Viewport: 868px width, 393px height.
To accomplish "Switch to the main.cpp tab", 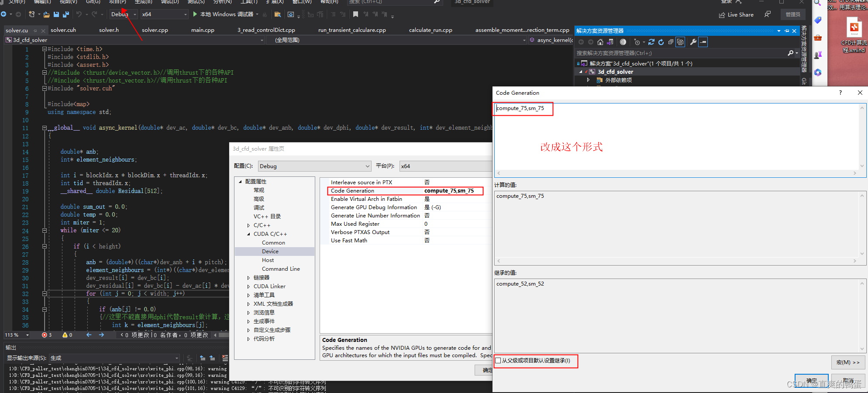I will click(x=202, y=30).
